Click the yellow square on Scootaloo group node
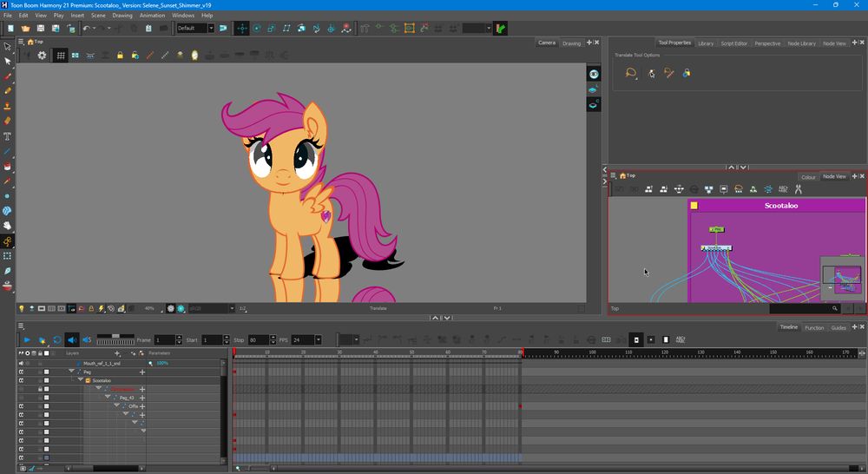The height and width of the screenshot is (474, 868). pyautogui.click(x=694, y=206)
